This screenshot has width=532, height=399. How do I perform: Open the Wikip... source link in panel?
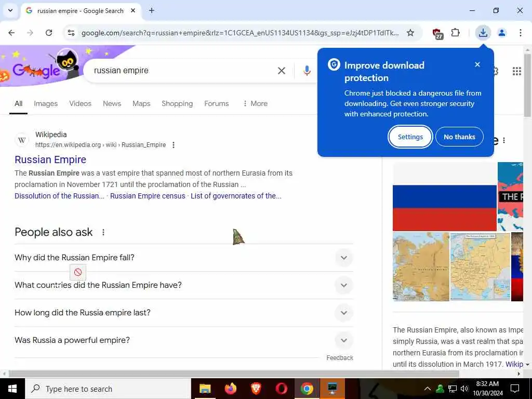pos(514,364)
